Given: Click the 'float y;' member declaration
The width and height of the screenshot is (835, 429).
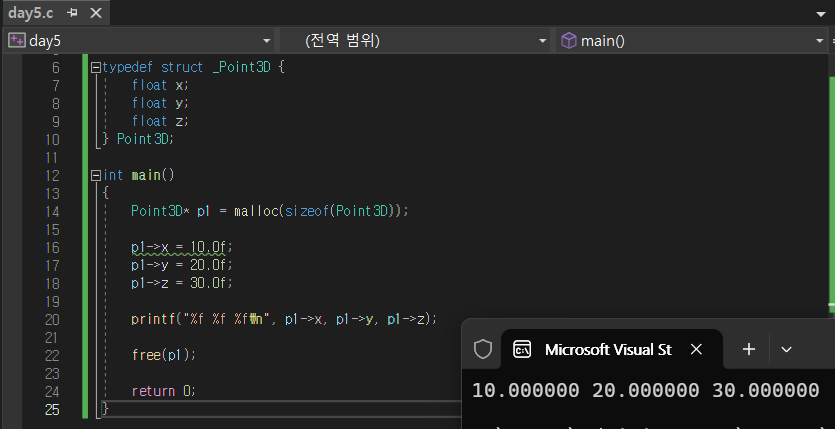Looking at the screenshot, I should click(160, 103).
